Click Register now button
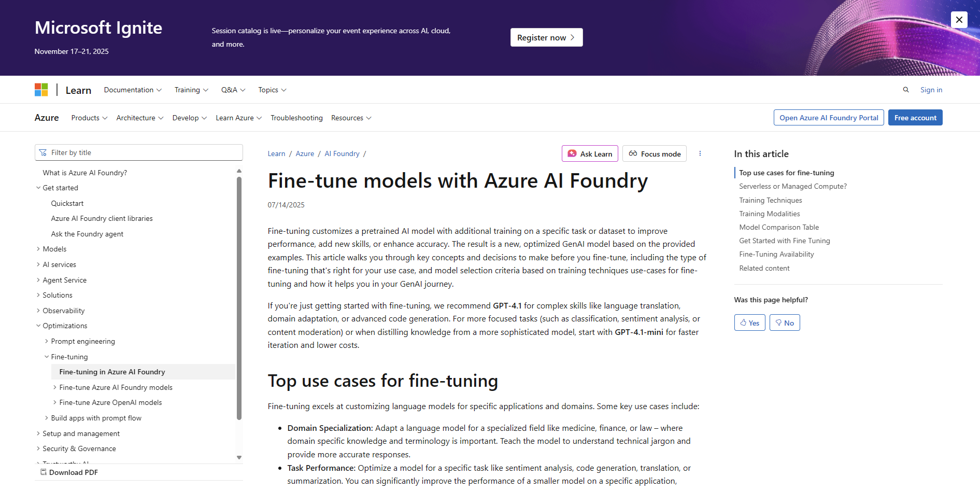 point(546,37)
